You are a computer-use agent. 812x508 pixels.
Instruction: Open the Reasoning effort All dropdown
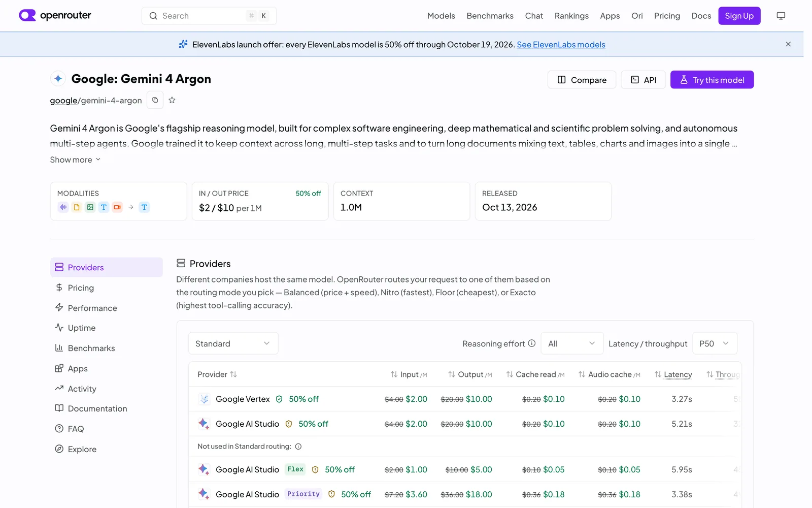(572, 343)
